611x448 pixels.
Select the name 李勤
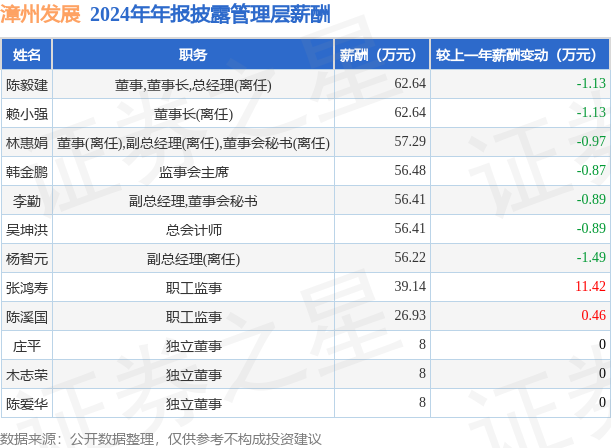tap(27, 201)
